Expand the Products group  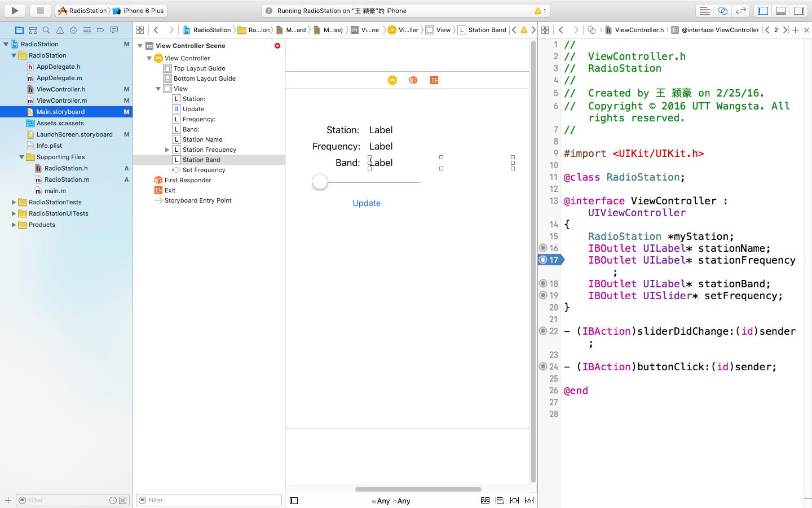14,225
